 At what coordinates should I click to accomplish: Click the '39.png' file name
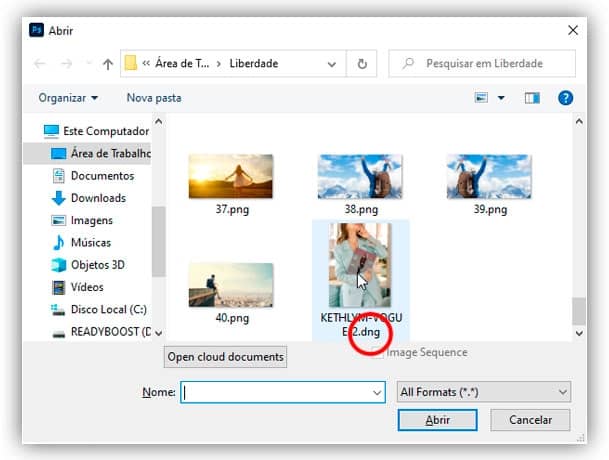(490, 209)
